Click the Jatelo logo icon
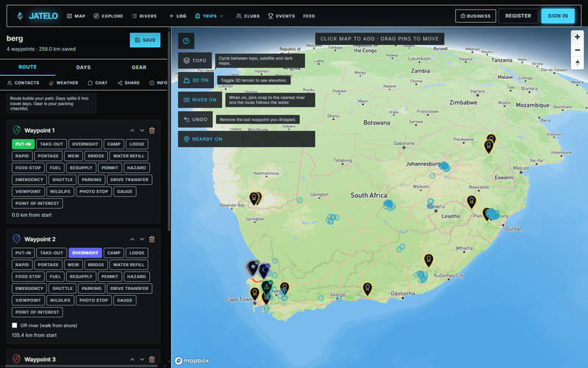 coord(21,15)
